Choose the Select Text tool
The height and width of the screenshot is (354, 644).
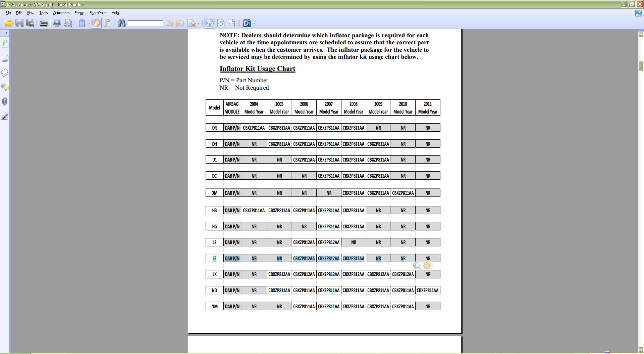click(x=107, y=23)
